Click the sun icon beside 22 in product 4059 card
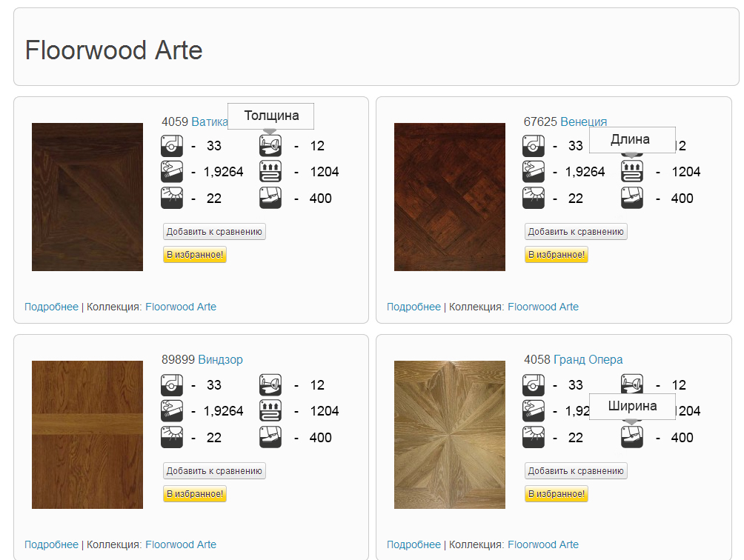 tap(172, 199)
